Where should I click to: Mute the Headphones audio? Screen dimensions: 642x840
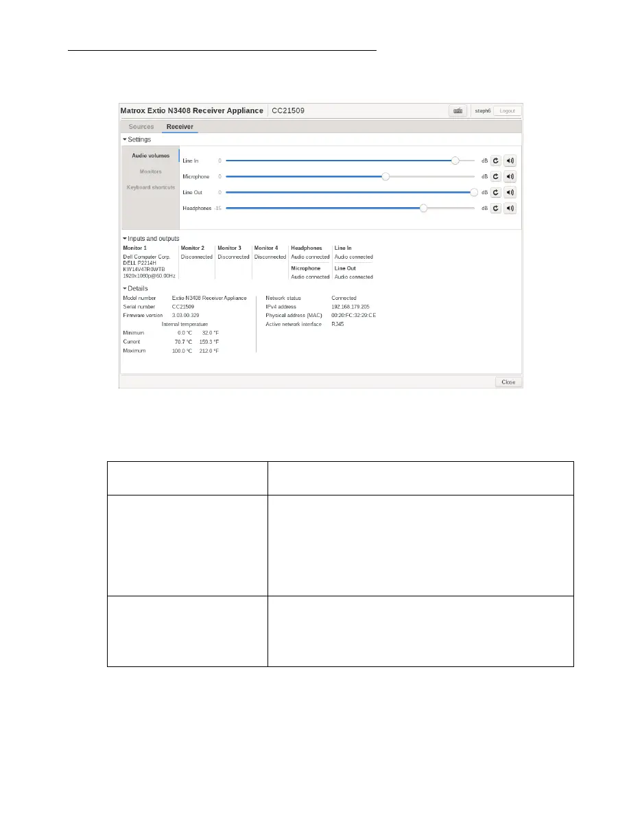click(x=510, y=208)
